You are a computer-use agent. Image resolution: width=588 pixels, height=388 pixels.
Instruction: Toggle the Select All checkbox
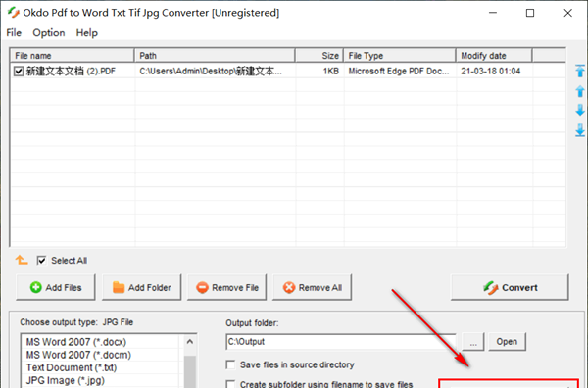click(x=41, y=261)
